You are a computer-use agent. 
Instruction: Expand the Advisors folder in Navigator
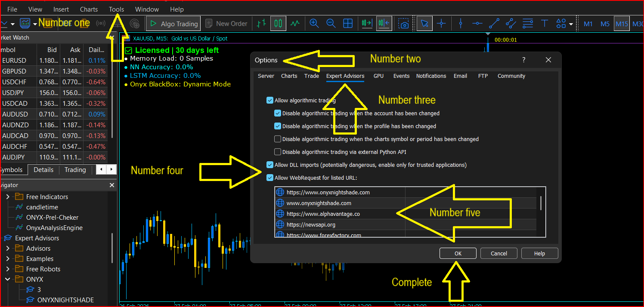(x=8, y=249)
